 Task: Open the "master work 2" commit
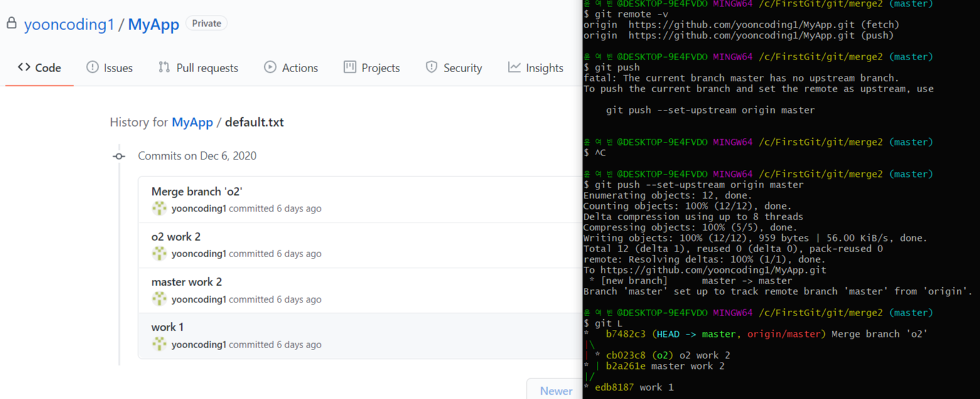tap(186, 282)
